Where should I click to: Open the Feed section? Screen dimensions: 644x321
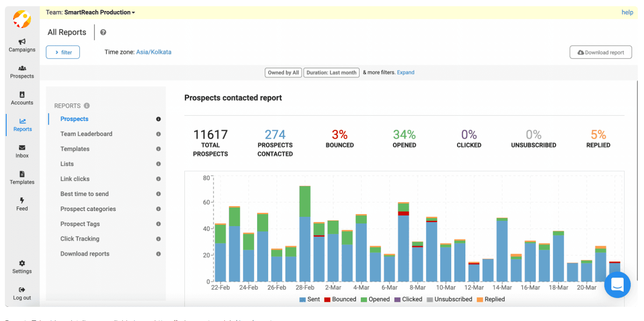click(x=21, y=204)
